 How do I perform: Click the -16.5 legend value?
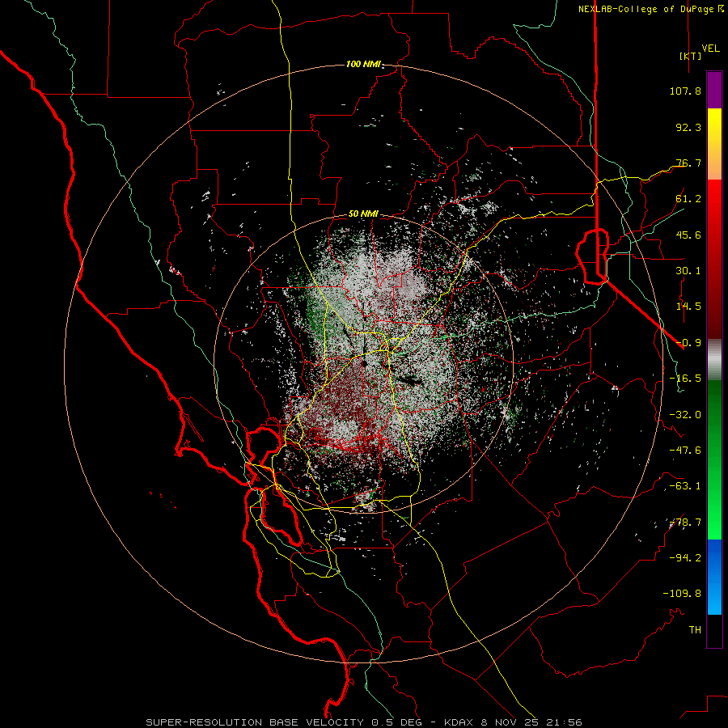(x=685, y=379)
